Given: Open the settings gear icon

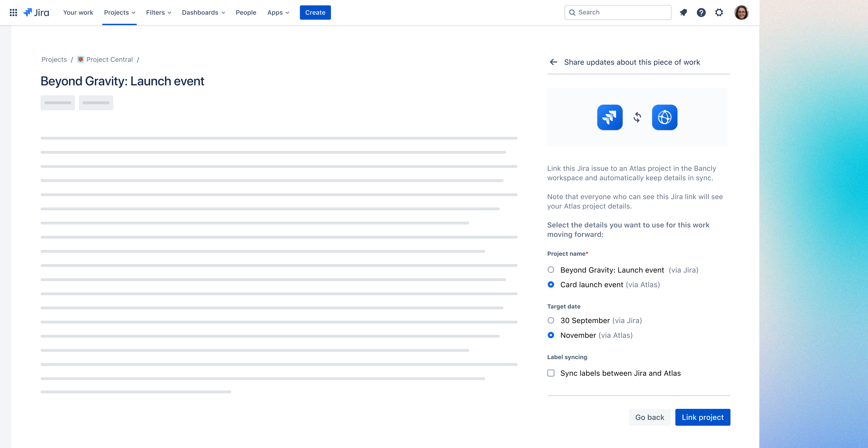Looking at the screenshot, I should pos(719,12).
